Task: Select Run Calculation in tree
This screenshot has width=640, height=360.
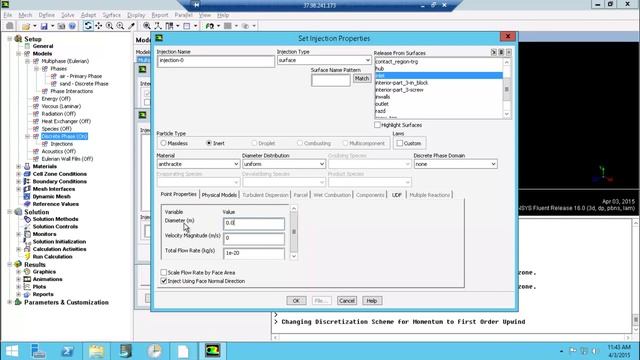Action: [x=52, y=257]
